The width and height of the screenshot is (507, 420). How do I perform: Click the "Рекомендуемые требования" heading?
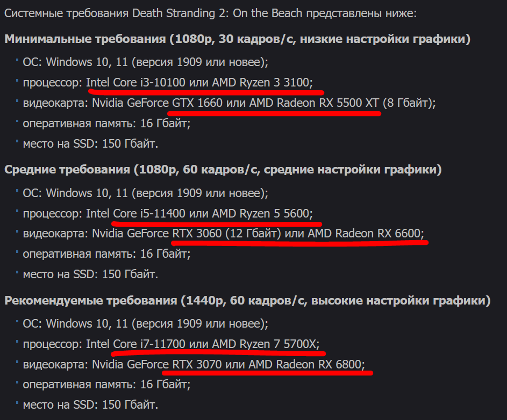90,300
